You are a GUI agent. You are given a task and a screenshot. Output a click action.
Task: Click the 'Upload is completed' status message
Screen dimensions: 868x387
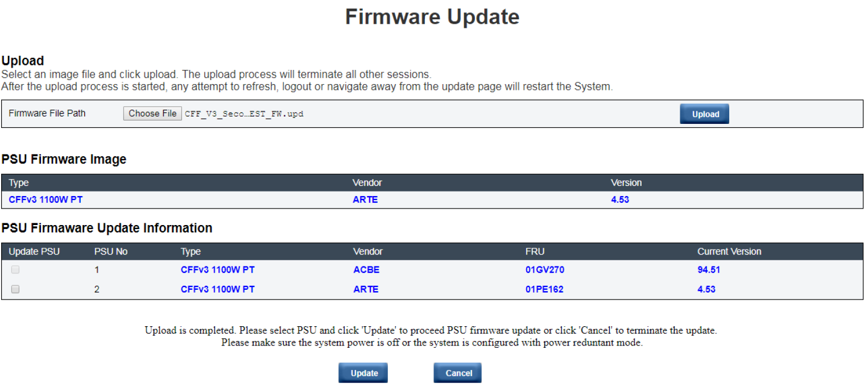431,330
